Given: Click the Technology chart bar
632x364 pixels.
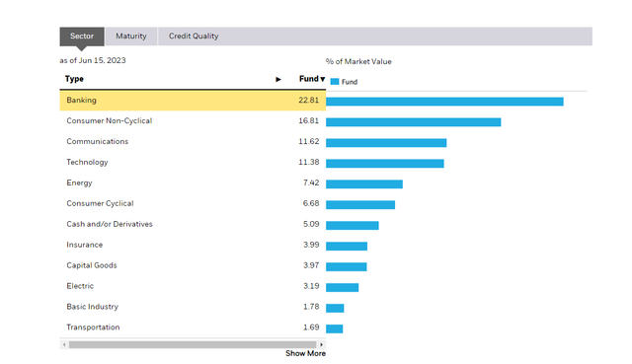Looking at the screenshot, I should click(385, 164).
